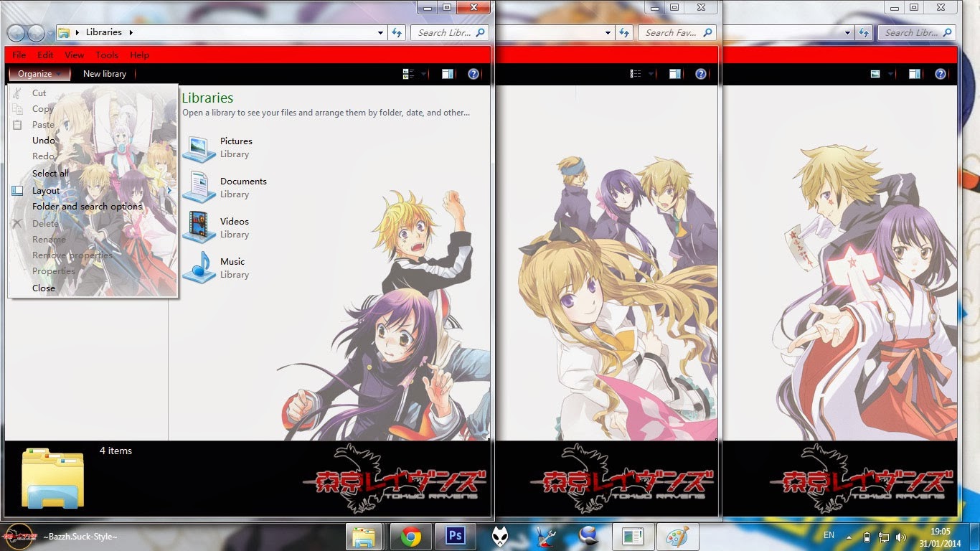
Task: Click magnifier in Search Libraries box of left window
Action: click(x=481, y=32)
